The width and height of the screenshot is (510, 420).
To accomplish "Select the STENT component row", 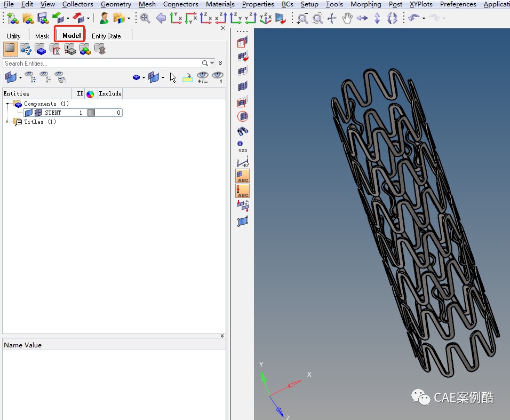I will [x=73, y=113].
